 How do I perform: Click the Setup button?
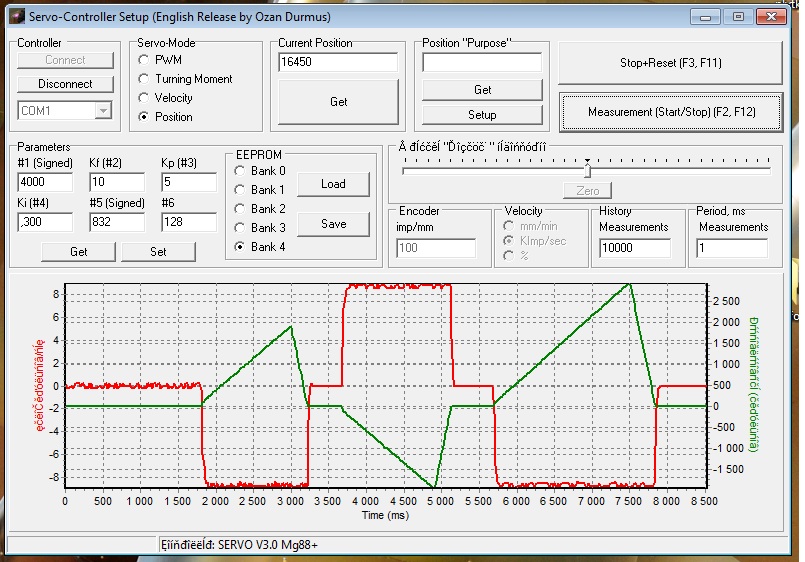tap(482, 115)
